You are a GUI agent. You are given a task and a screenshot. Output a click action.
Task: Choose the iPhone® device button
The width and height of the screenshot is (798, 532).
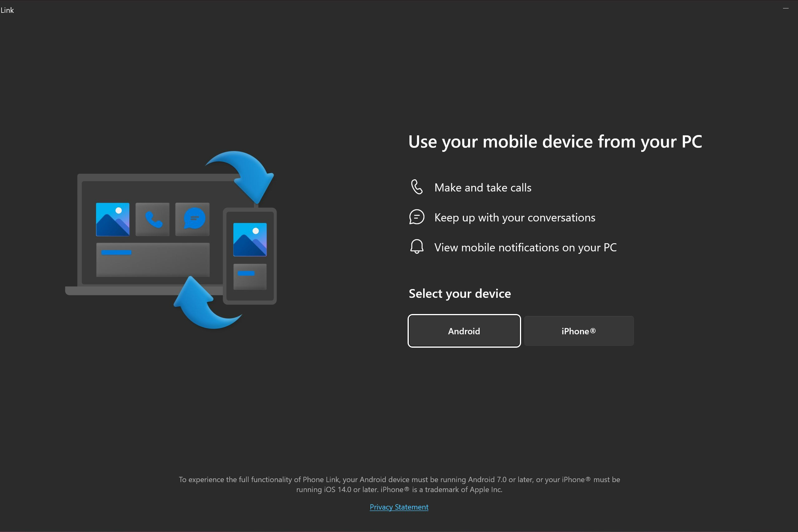pyautogui.click(x=579, y=331)
